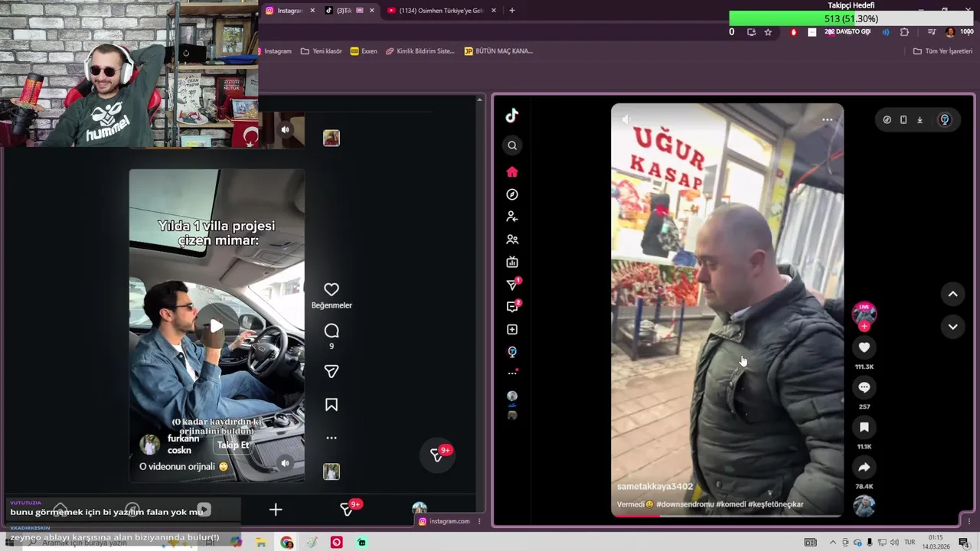Open Windows notification center
980x551 pixels.
pos(964,543)
